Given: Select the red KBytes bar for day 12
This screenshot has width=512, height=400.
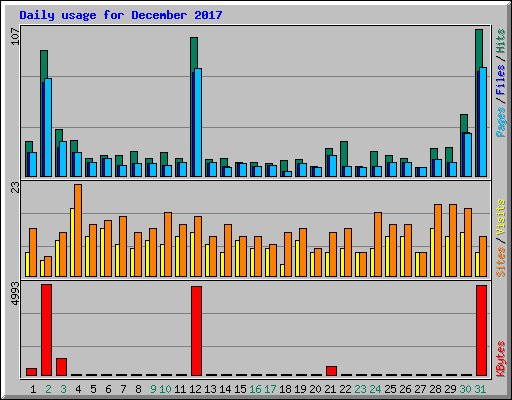Looking at the screenshot, I should click(196, 331).
